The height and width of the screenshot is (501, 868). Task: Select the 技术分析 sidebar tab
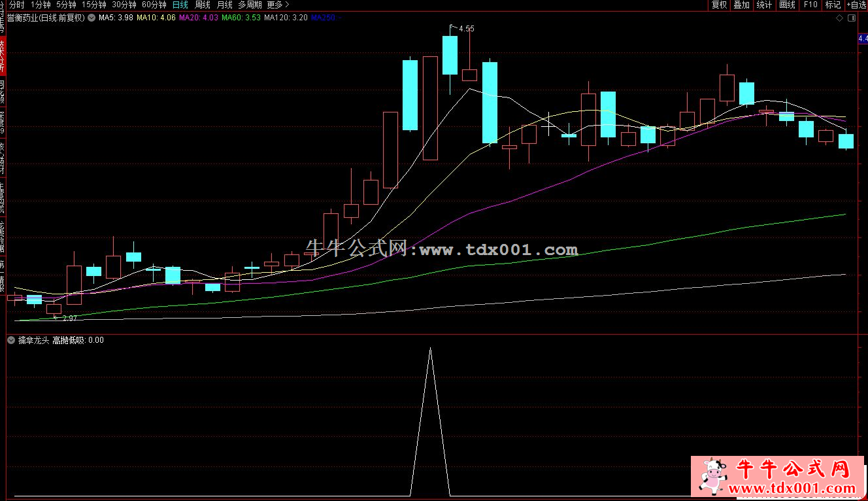pos(3,56)
